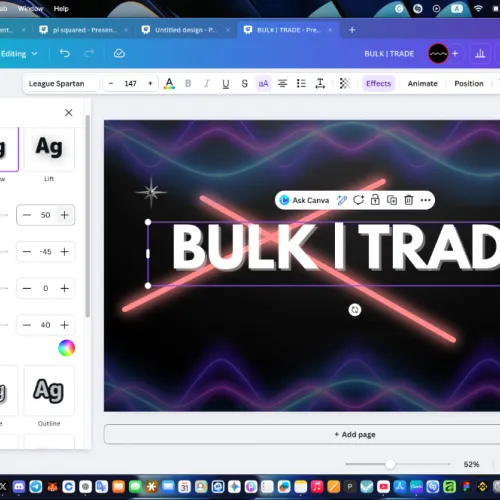Screen dimensions: 500x500
Task: Open the text color picker
Action: [x=169, y=83]
